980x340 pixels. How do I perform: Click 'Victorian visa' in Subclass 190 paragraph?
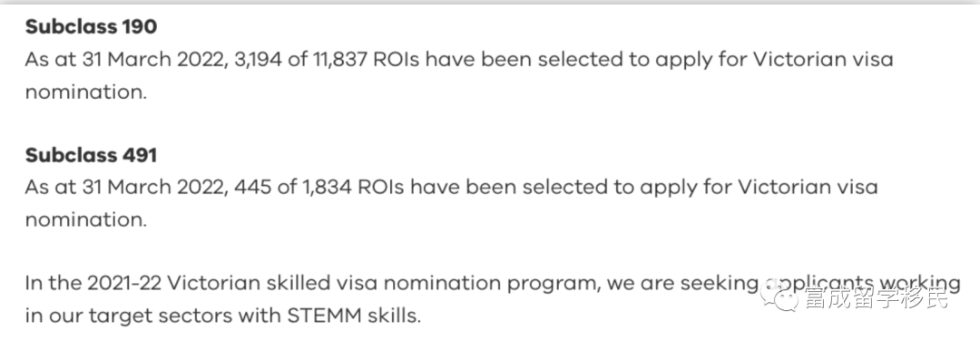(x=823, y=60)
